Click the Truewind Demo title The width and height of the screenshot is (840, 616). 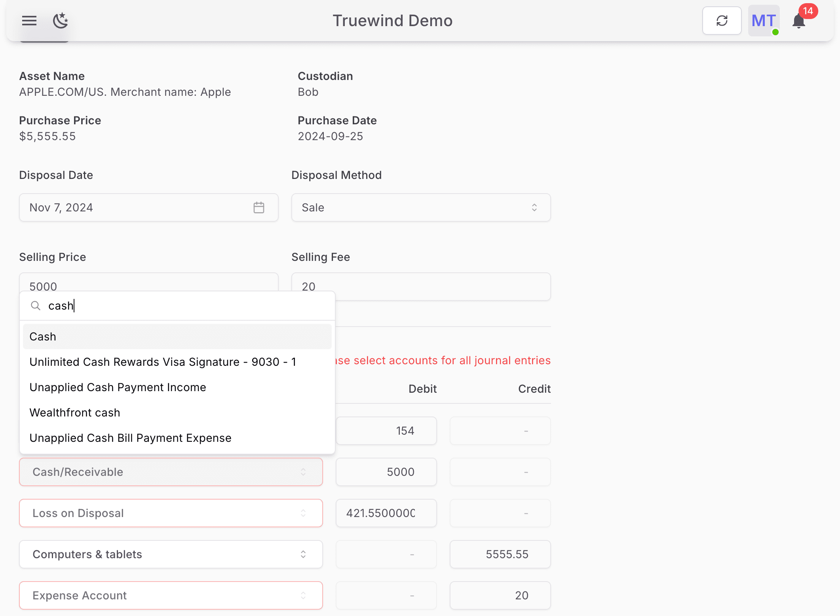392,21
